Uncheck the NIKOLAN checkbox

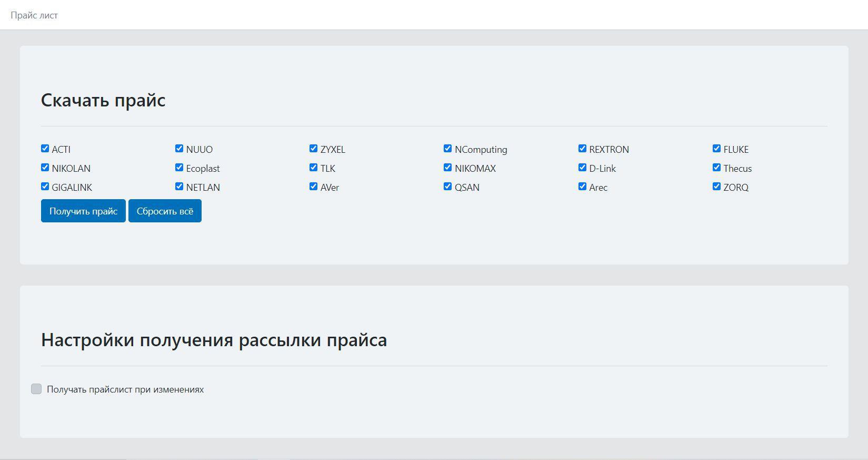[45, 168]
